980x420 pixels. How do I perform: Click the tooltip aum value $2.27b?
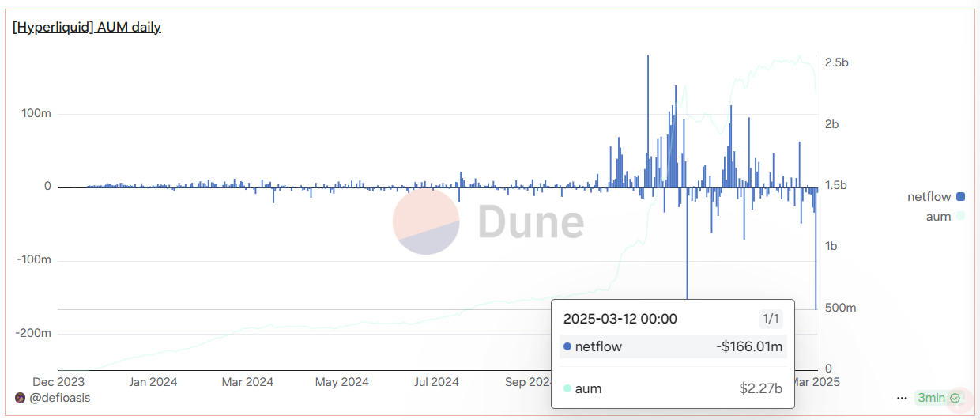(760, 388)
